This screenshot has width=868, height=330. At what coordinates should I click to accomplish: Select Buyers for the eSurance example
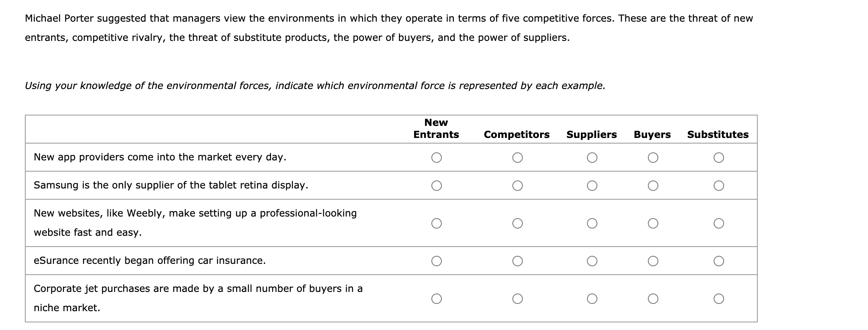click(654, 261)
